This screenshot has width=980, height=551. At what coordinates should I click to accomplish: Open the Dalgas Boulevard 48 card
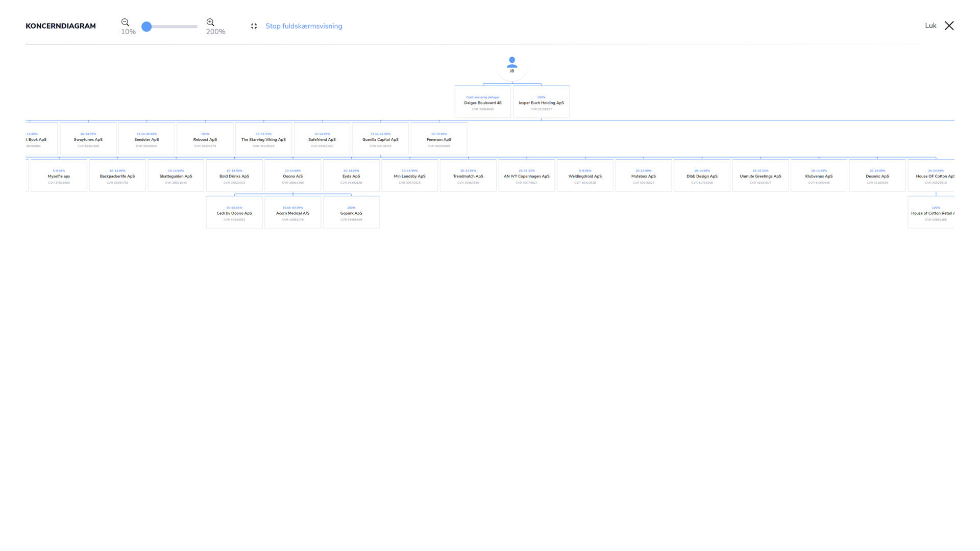coord(483,102)
